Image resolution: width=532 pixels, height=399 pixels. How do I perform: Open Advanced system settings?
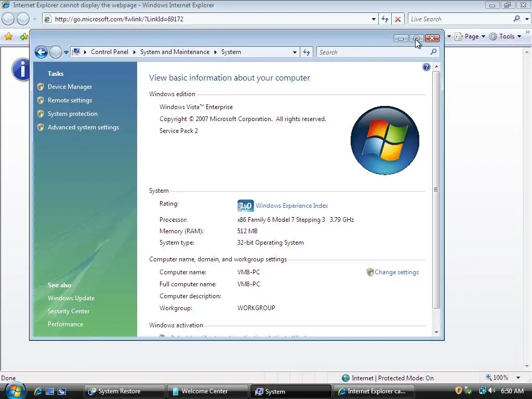coord(84,127)
